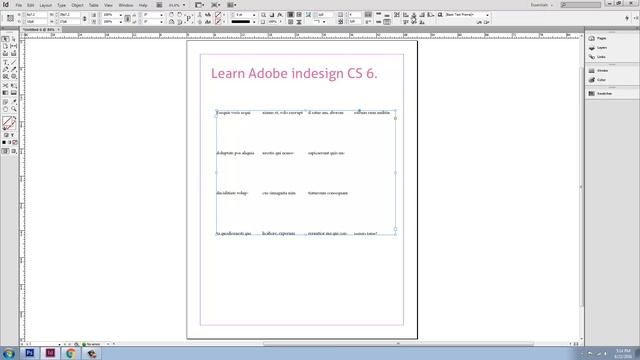
Task: Select the Free Transform tool
Action: [13, 86]
